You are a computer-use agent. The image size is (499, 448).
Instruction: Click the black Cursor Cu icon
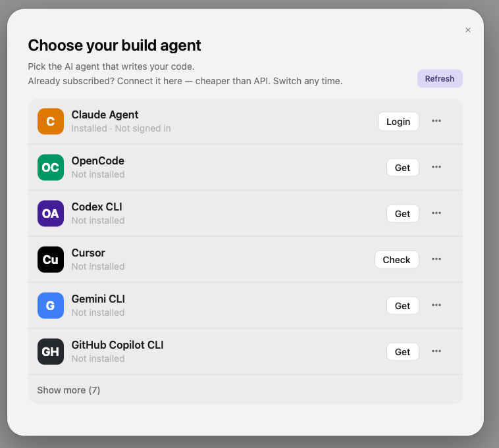coord(51,259)
